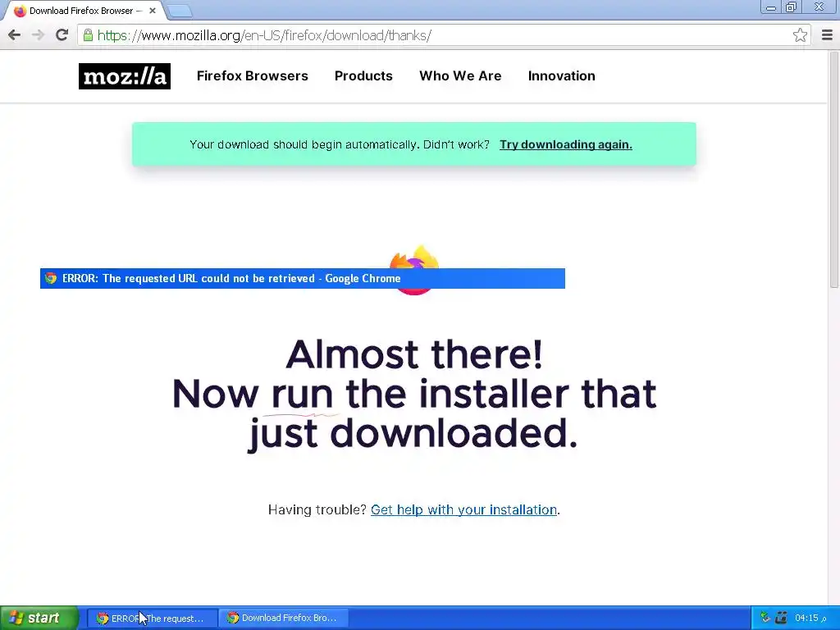Image resolution: width=840 pixels, height=630 pixels.
Task: Switch to ERROR The request taskbar window
Action: click(x=153, y=619)
